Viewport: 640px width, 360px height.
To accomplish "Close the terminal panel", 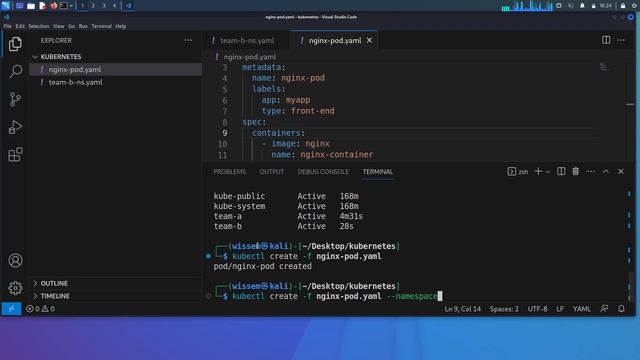I will [621, 172].
